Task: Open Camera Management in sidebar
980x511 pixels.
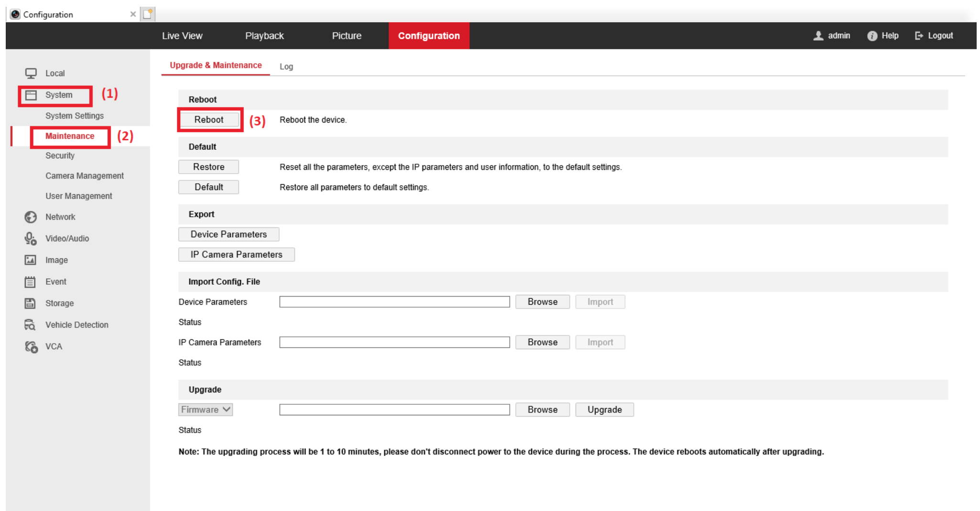Action: 85,176
